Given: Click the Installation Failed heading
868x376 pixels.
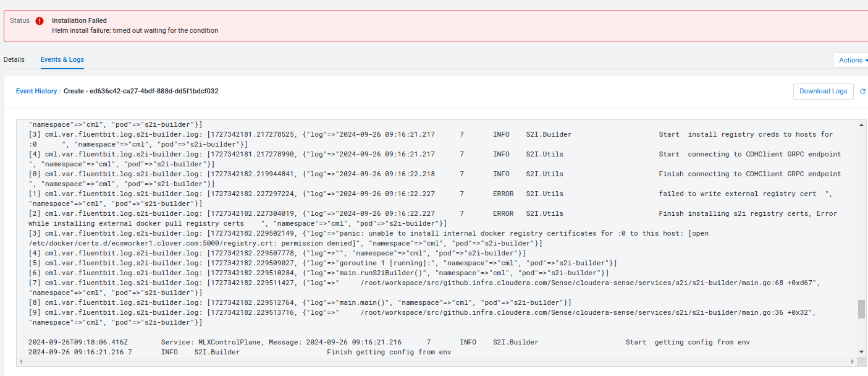Looking at the screenshot, I should click(x=79, y=20).
